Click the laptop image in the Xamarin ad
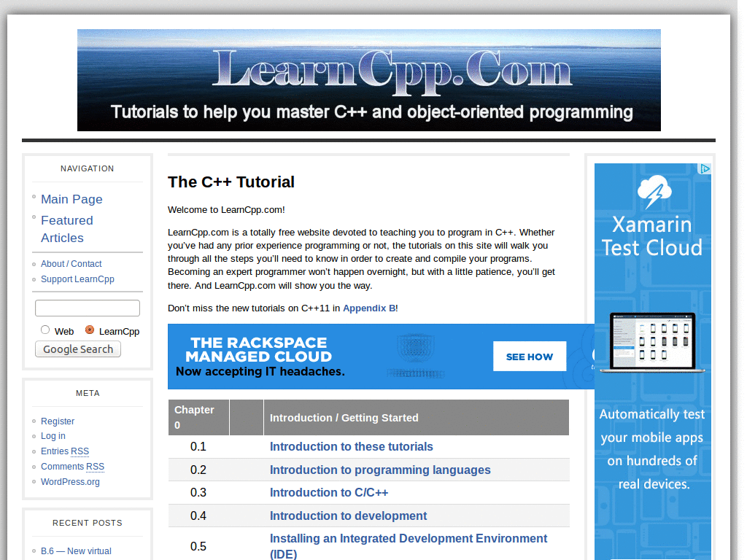Screen dimensions: 747x560 click(x=651, y=343)
